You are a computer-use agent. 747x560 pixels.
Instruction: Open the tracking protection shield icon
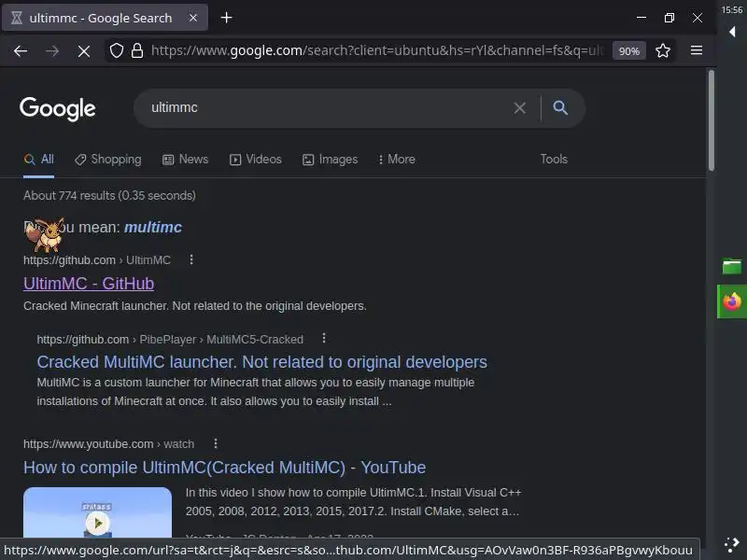[117, 50]
